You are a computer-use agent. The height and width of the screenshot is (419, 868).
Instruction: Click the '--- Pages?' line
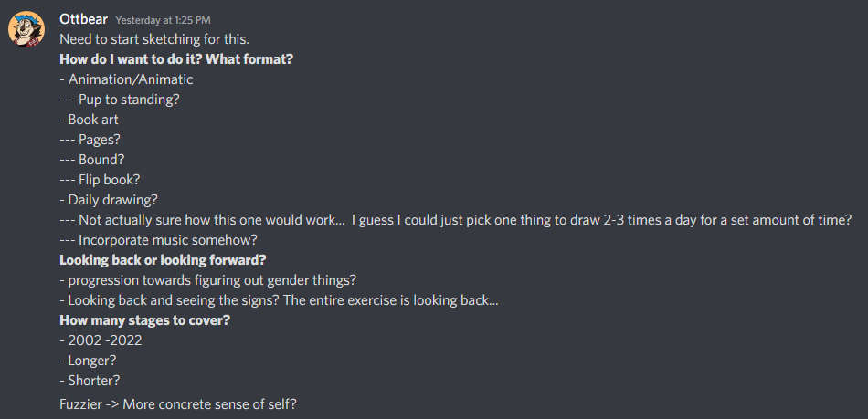90,140
